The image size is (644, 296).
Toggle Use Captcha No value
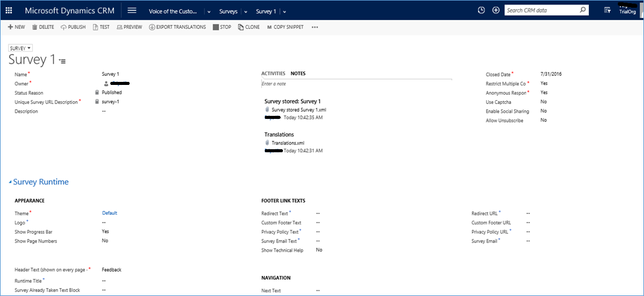click(x=543, y=101)
